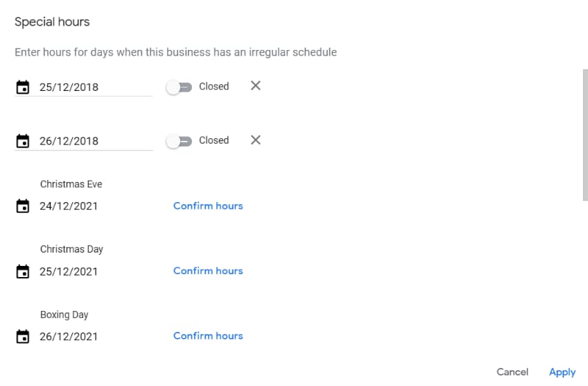Select the 24/12/2021 date text
Viewport: 588px width, 386px height.
click(69, 206)
